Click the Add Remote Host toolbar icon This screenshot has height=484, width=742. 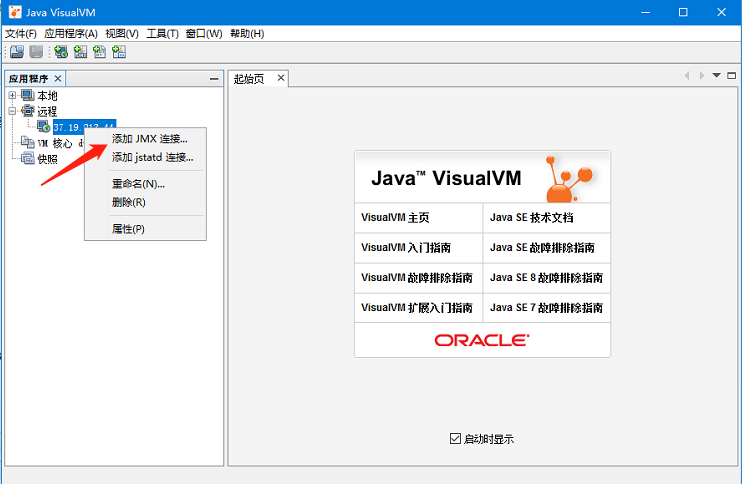point(61,52)
